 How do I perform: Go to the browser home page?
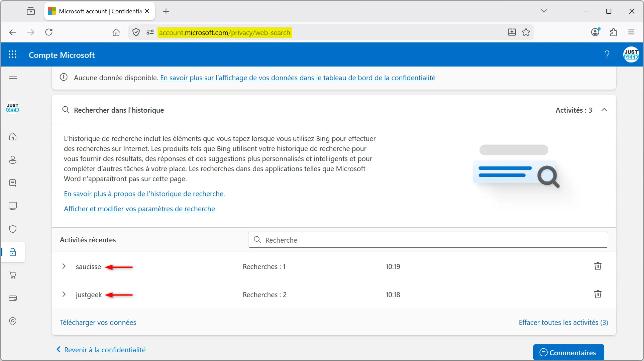pyautogui.click(x=116, y=32)
